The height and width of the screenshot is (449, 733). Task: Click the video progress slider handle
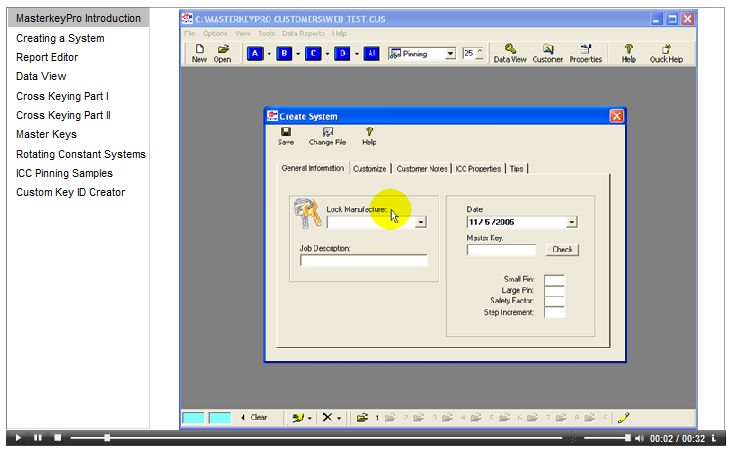pos(107,438)
